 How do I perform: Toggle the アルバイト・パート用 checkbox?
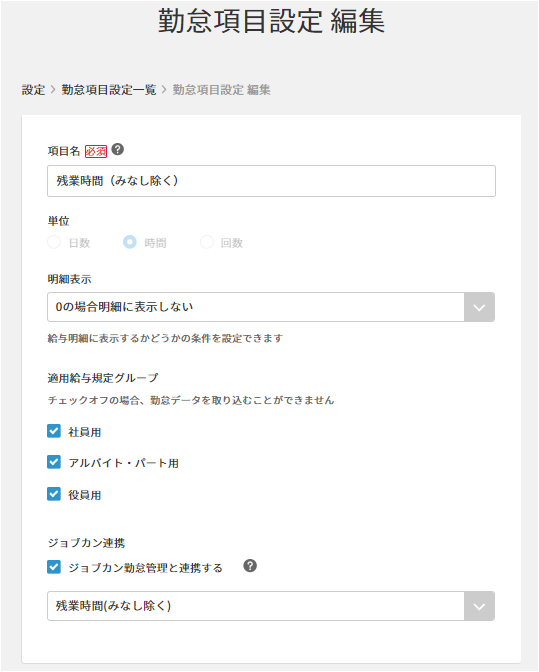(54, 462)
